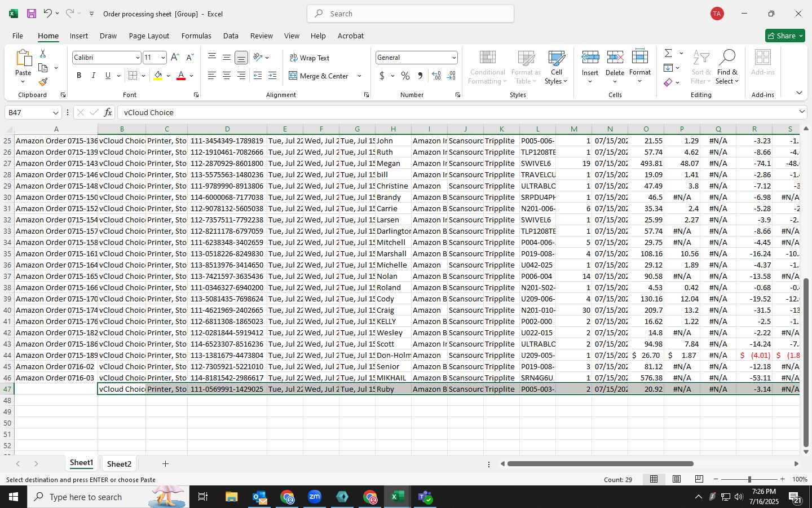The height and width of the screenshot is (508, 812).
Task: Open Fill Color dropdown arrow
Action: pos(168,76)
